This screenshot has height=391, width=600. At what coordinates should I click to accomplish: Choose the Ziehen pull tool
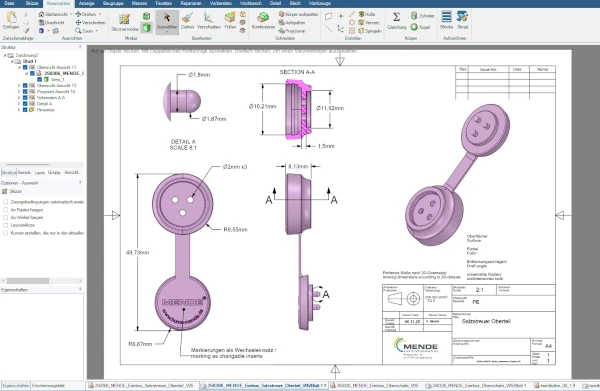coord(188,21)
